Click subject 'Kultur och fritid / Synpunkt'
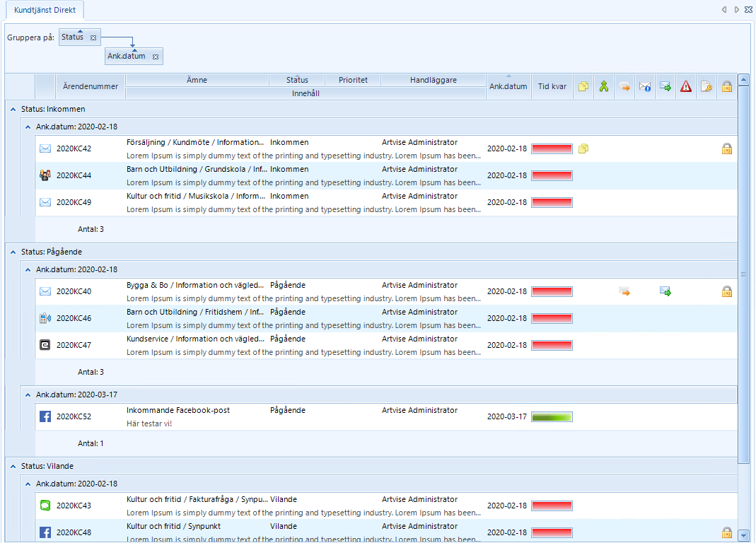Image resolution: width=756 pixels, height=543 pixels. tap(173, 526)
